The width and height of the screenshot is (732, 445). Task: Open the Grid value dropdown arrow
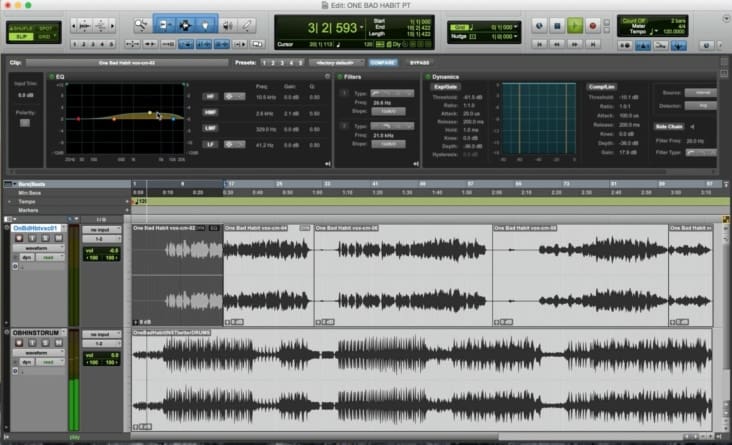pos(515,28)
